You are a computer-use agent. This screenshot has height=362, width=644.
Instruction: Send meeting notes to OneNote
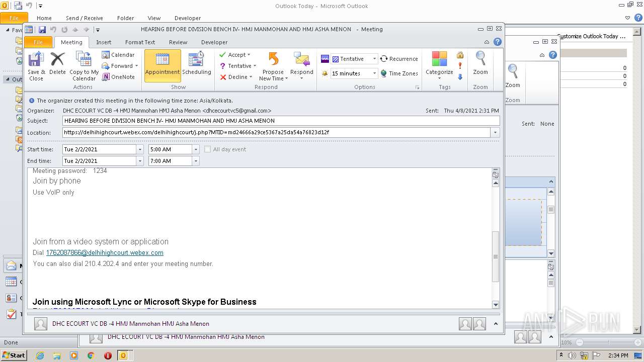118,77
